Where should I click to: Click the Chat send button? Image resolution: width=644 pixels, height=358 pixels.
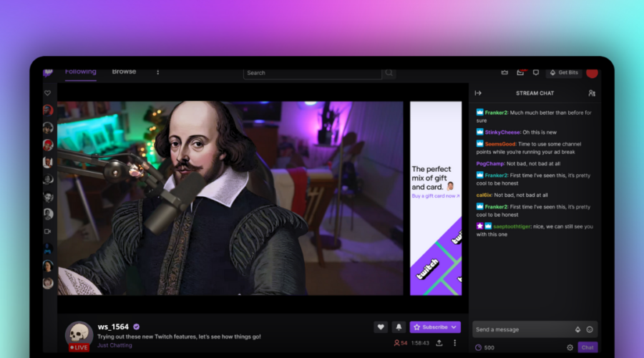pos(587,347)
